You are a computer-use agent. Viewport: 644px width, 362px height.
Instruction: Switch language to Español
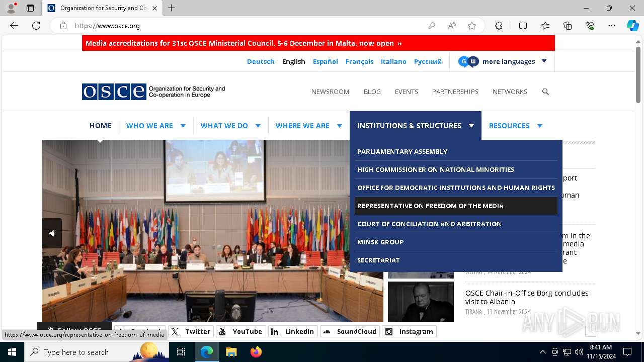tap(326, 61)
